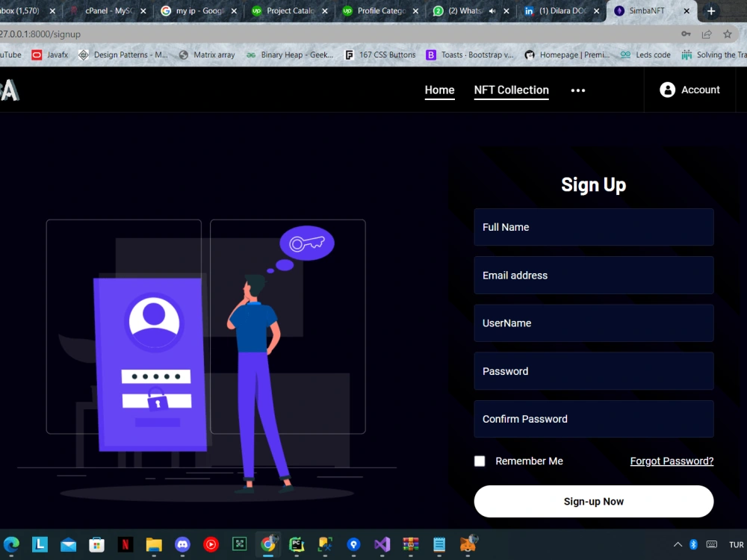747x560 pixels.
Task: Open Discord from the taskbar
Action: [182, 544]
